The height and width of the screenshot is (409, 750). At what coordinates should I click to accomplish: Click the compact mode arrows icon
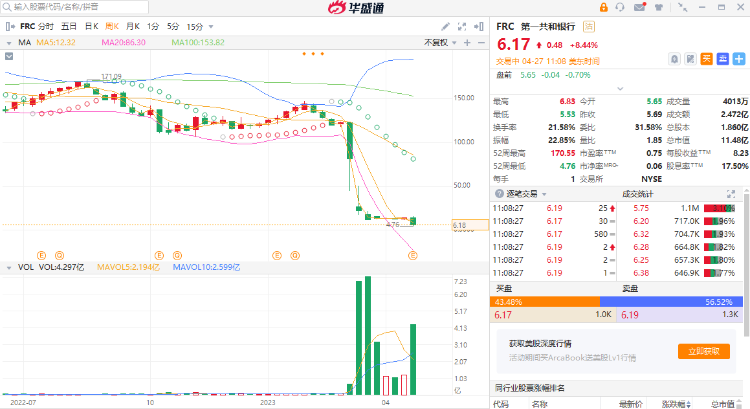tap(683, 7)
